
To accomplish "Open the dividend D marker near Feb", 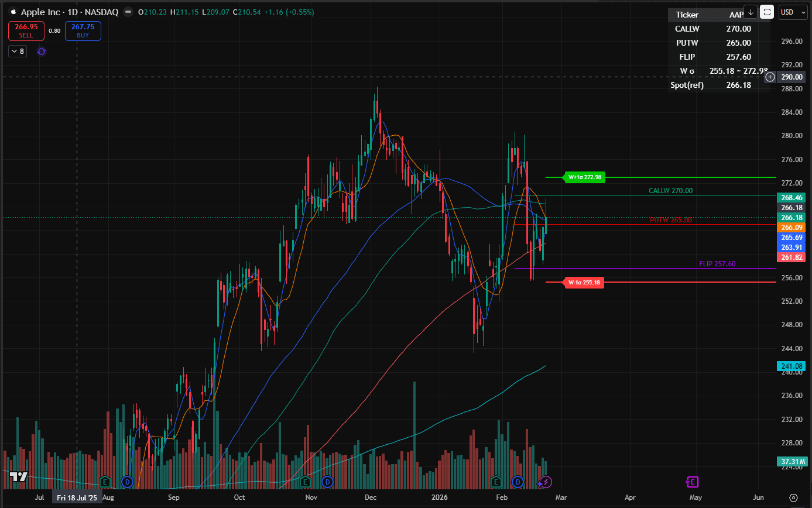I will (518, 482).
